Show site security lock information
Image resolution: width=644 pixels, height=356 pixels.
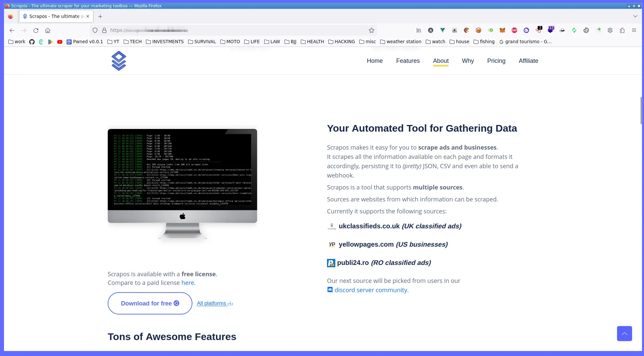point(104,30)
